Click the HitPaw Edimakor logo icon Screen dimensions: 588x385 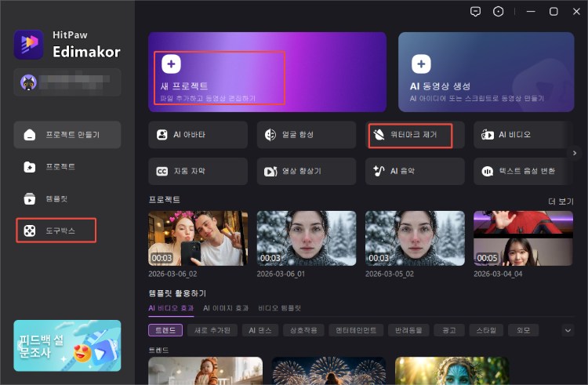(28, 44)
